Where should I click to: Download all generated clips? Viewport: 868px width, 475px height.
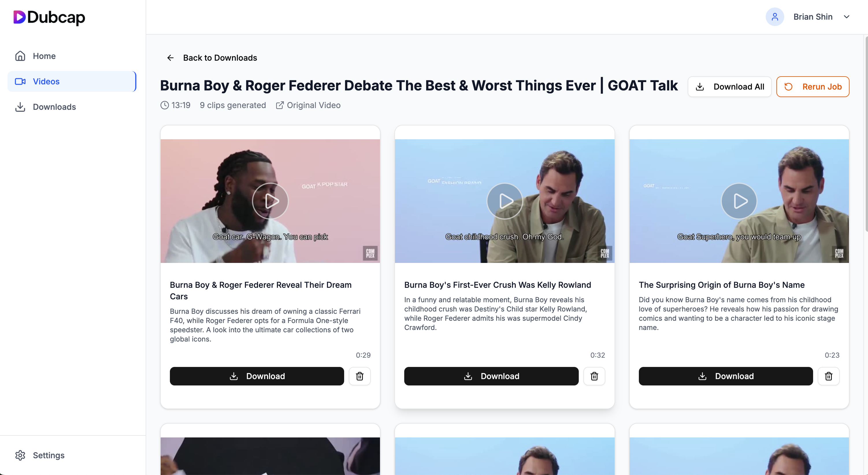tap(730, 87)
